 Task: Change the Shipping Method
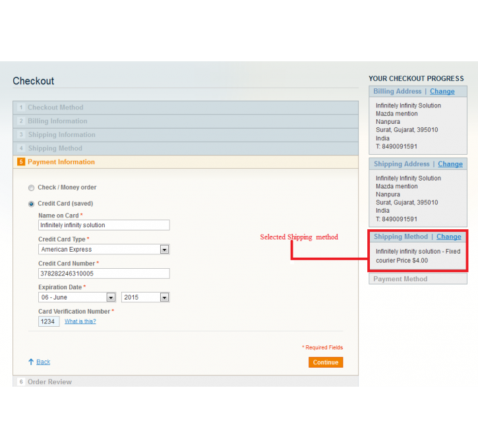pyautogui.click(x=448, y=237)
